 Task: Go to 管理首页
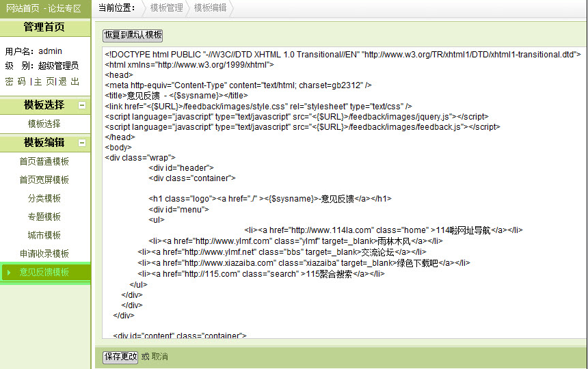[x=44, y=27]
